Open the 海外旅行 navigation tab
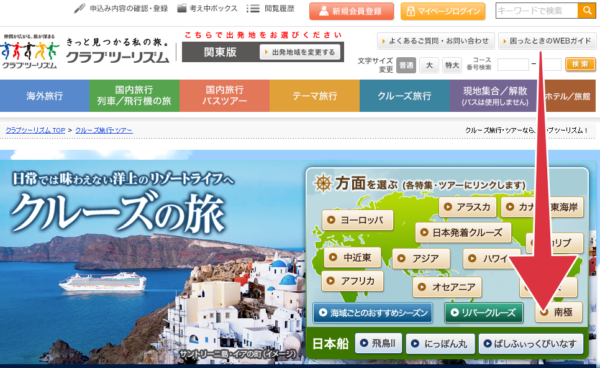This screenshot has height=368, width=600. coord(45,96)
